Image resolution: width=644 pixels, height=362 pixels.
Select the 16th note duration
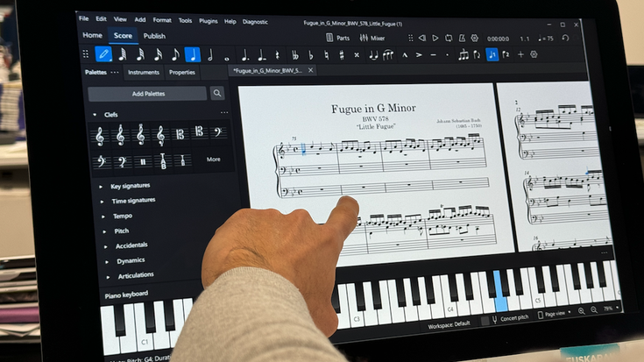[x=158, y=54]
